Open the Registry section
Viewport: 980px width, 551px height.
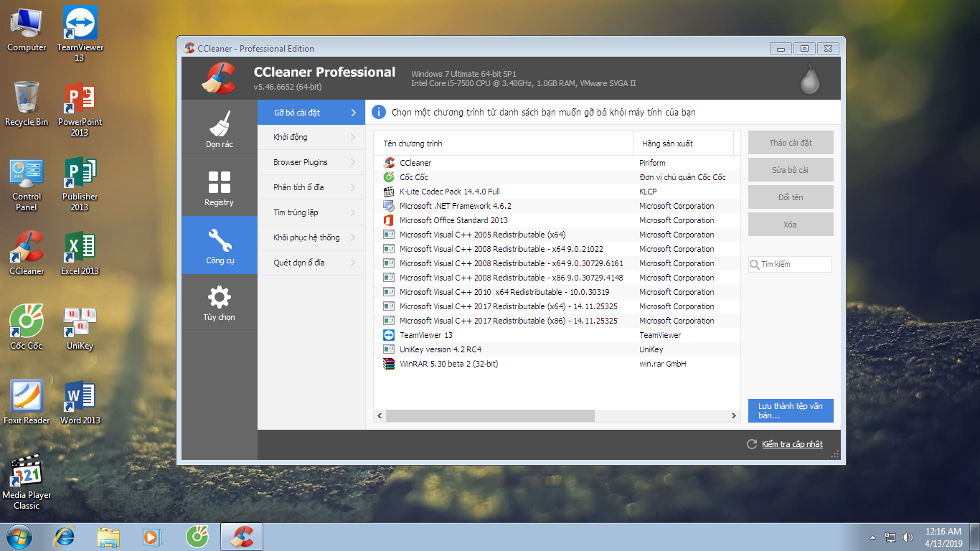point(220,187)
